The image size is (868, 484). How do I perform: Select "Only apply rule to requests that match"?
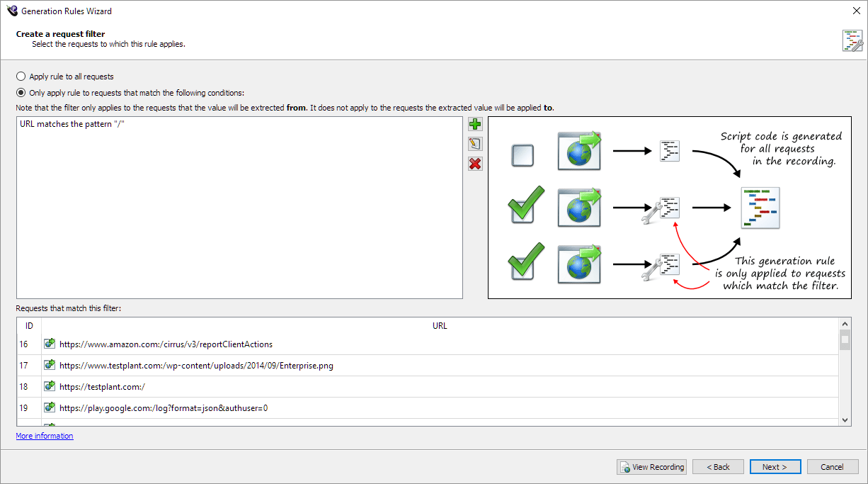(21, 92)
